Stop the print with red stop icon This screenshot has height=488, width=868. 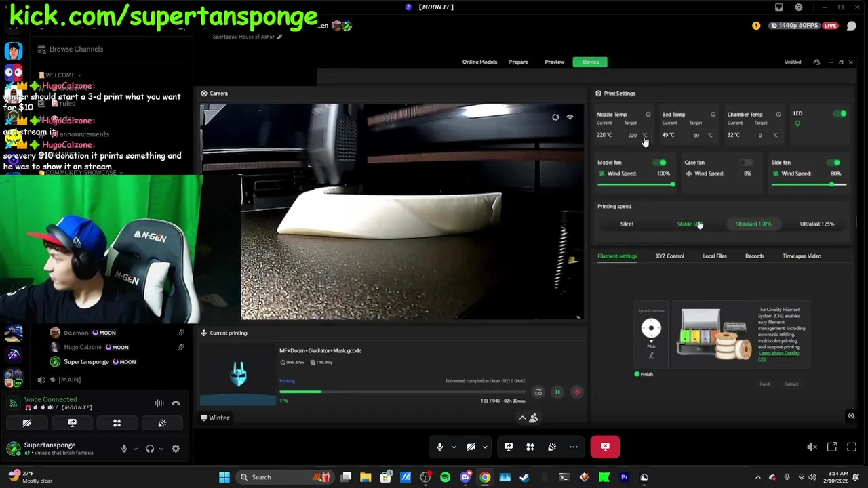click(577, 392)
